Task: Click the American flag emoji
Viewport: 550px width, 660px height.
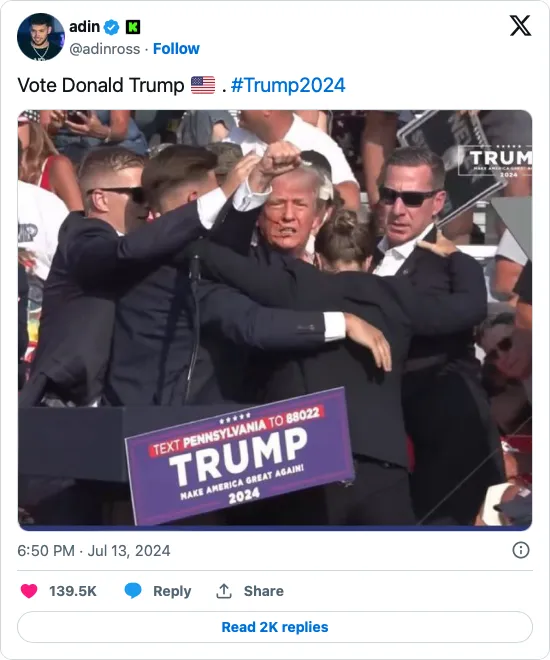Action: click(203, 85)
